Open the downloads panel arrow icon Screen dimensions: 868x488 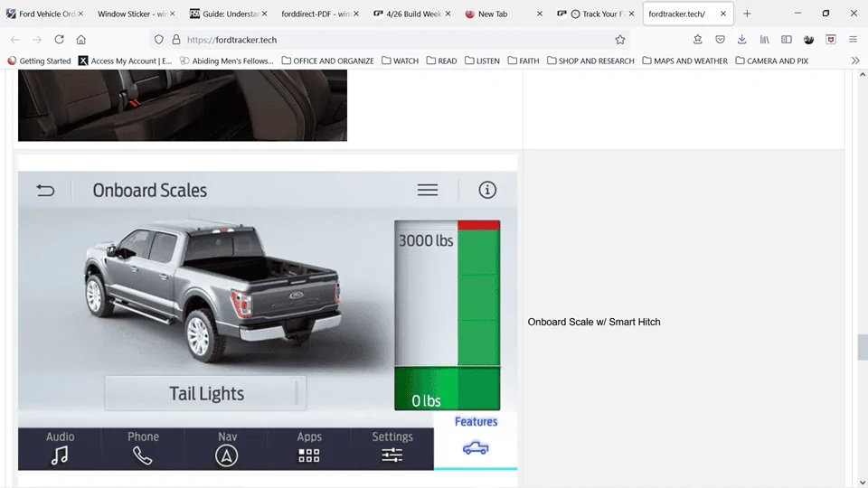click(x=741, y=39)
